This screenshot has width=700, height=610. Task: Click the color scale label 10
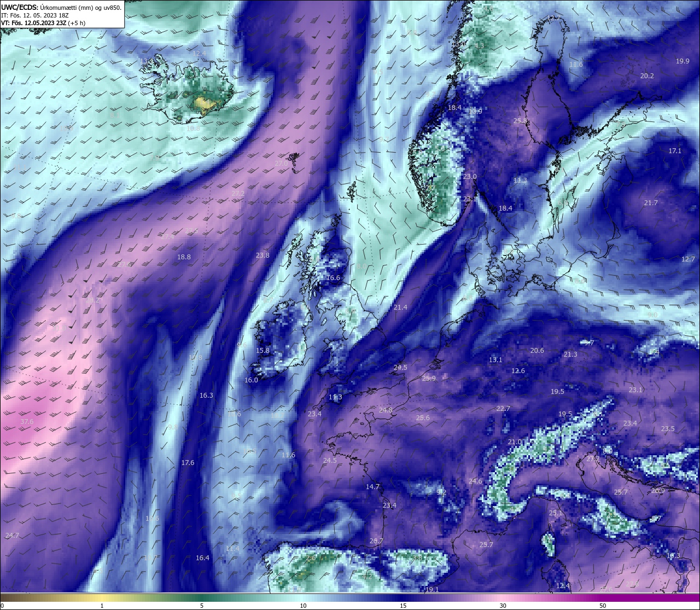303,606
